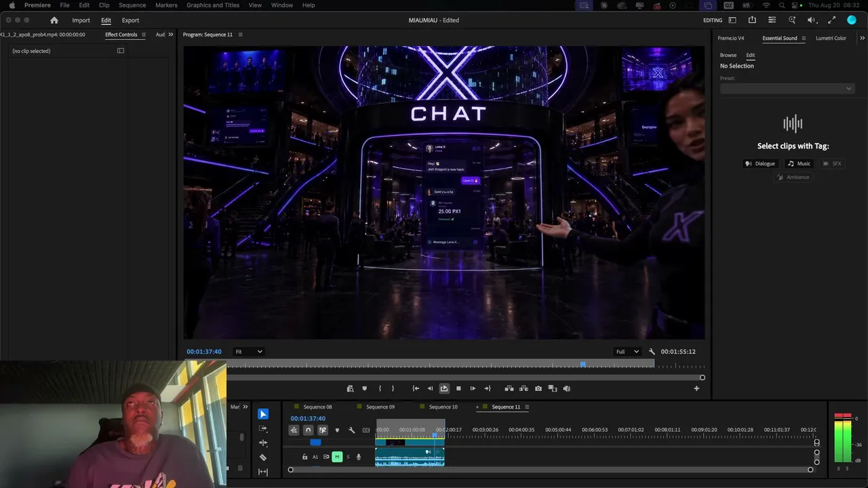Go to the Import page

point(81,20)
